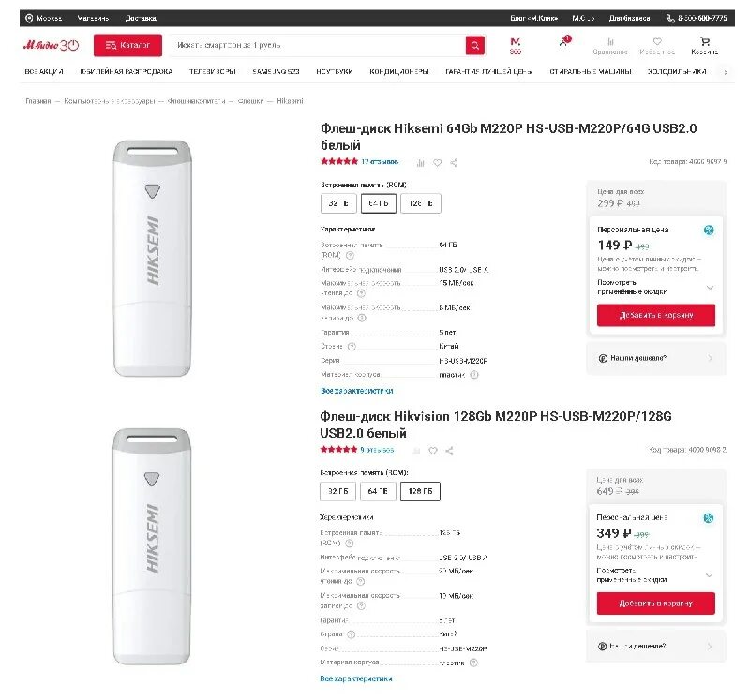
Task: Click the profile icon with notification badge
Action: click(563, 43)
